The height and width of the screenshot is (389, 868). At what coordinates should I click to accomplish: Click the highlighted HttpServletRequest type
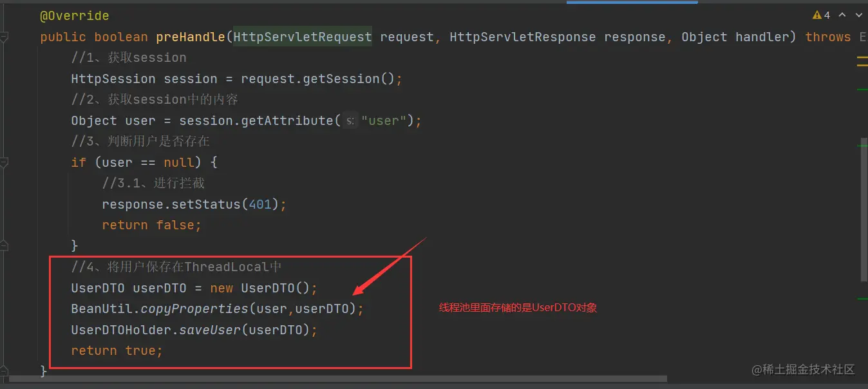click(303, 37)
